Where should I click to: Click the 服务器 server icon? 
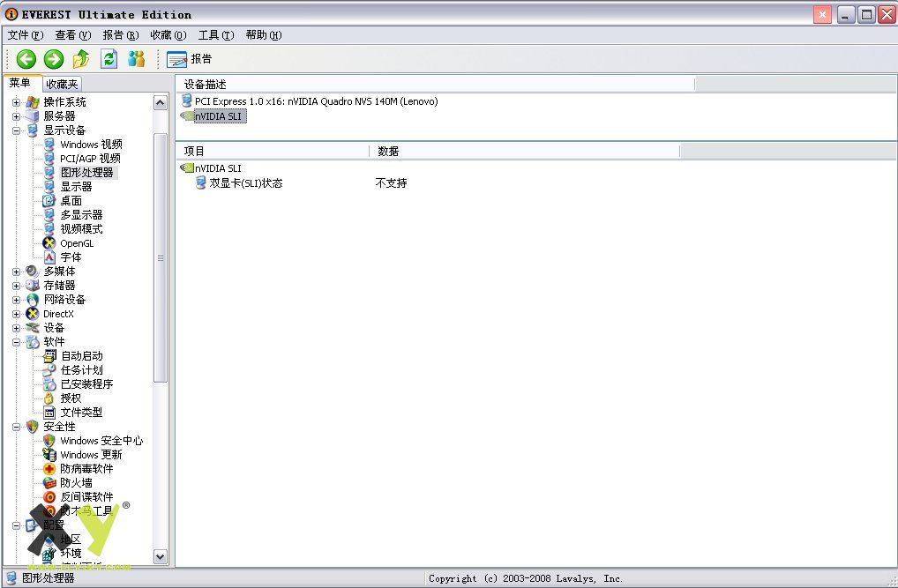(33, 116)
